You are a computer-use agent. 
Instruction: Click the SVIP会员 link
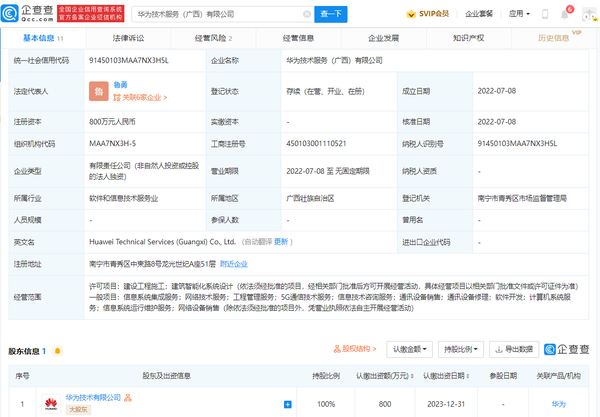434,14
